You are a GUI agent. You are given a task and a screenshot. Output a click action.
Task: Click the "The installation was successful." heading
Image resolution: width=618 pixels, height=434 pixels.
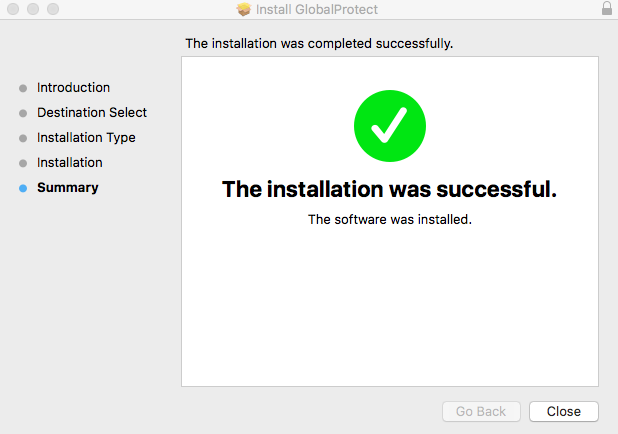coord(389,189)
